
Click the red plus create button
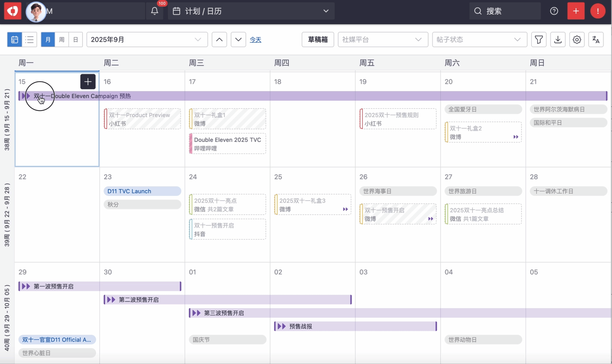tap(576, 11)
